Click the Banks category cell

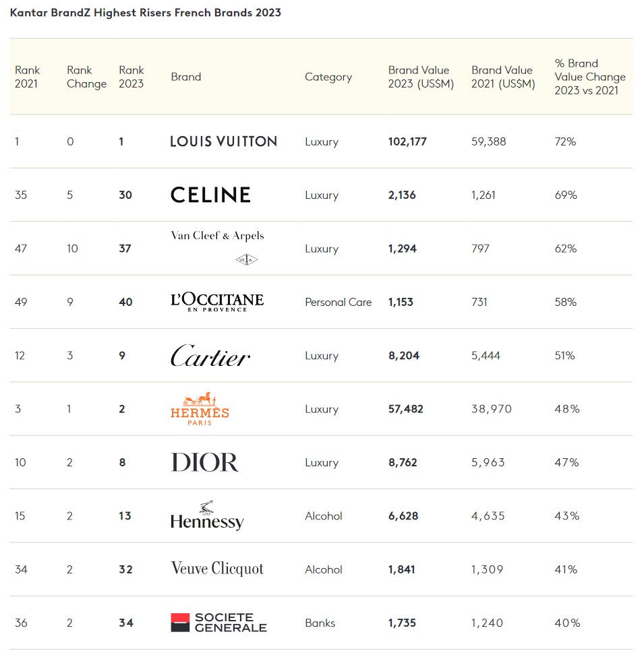tap(320, 623)
